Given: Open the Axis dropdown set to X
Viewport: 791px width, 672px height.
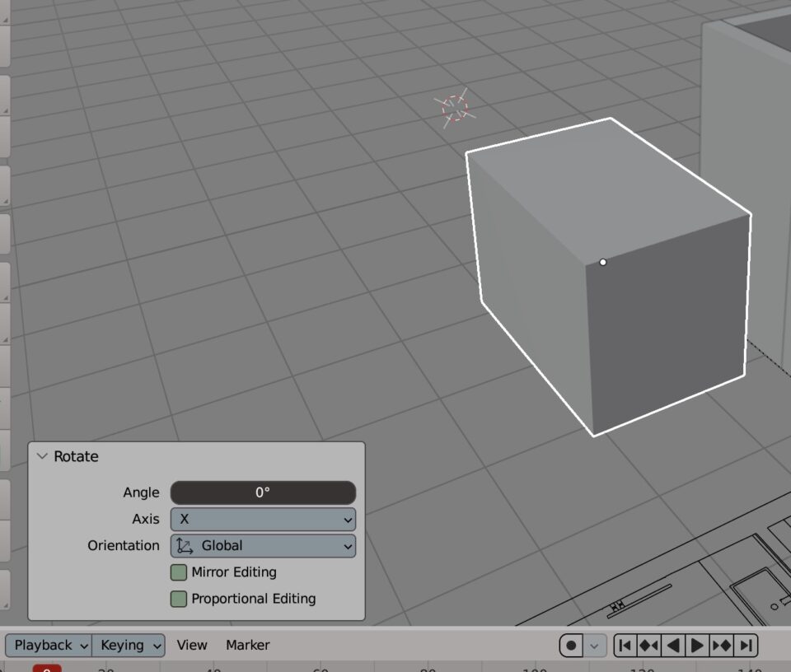Looking at the screenshot, I should point(263,520).
